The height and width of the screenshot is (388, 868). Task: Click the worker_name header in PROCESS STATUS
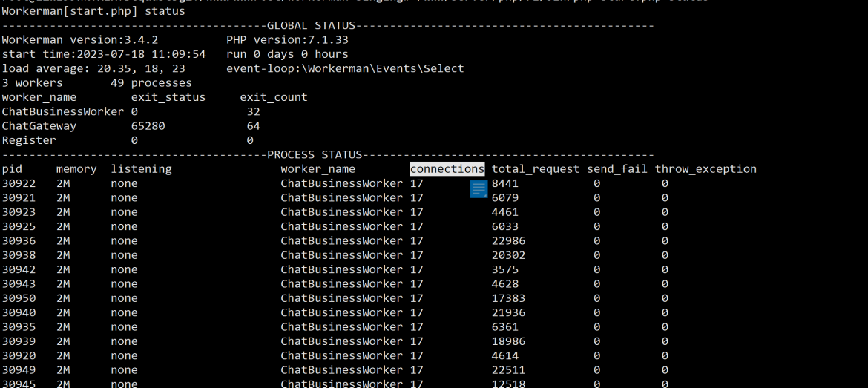tap(318, 169)
